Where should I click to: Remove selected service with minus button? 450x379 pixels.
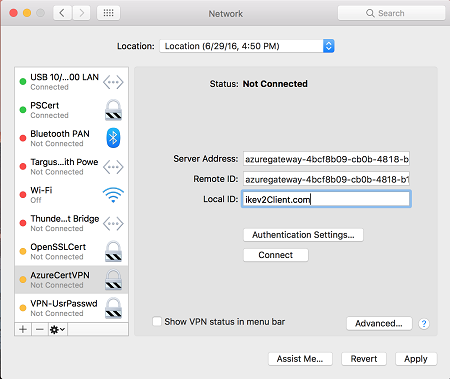40,330
